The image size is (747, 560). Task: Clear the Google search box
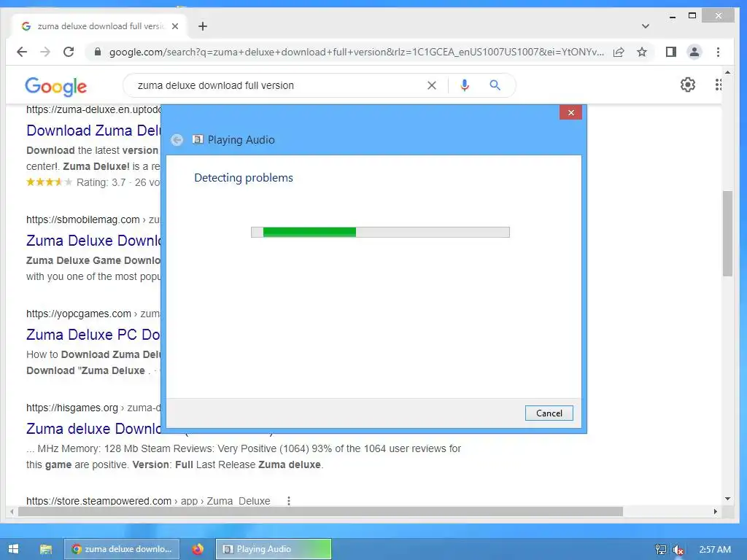tap(432, 85)
